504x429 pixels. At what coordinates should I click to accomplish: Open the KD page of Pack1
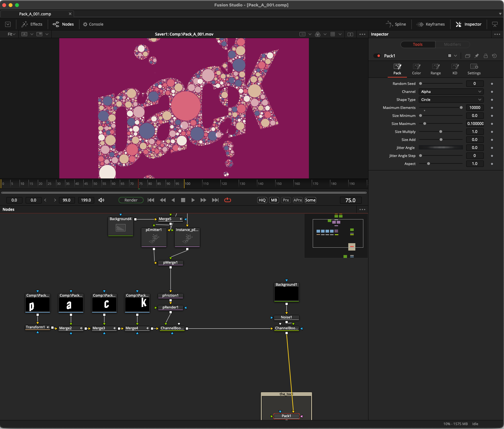coord(455,69)
